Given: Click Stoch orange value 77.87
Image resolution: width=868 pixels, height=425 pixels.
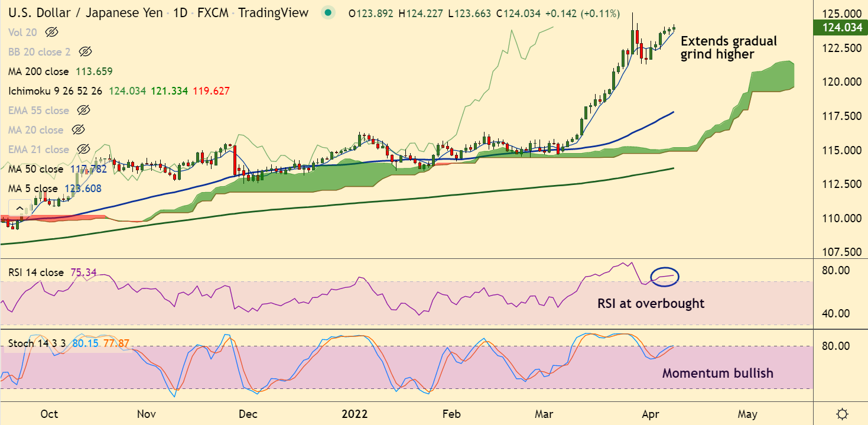Looking at the screenshot, I should [116, 343].
